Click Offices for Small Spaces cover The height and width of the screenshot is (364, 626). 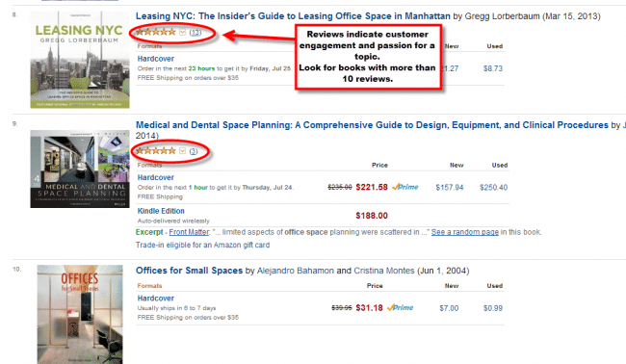[x=80, y=314]
